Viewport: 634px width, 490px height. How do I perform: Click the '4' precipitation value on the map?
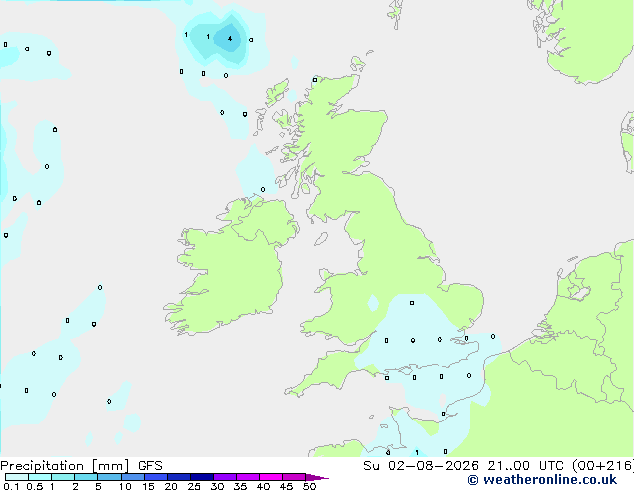[230, 39]
